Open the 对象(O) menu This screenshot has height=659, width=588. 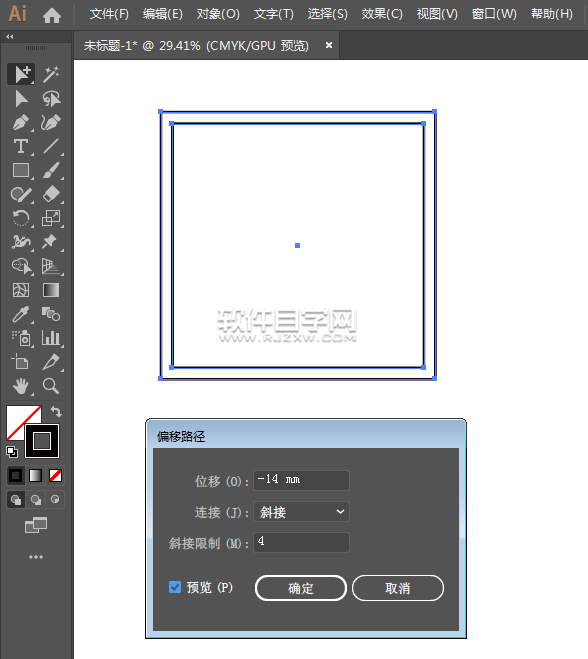tap(218, 14)
